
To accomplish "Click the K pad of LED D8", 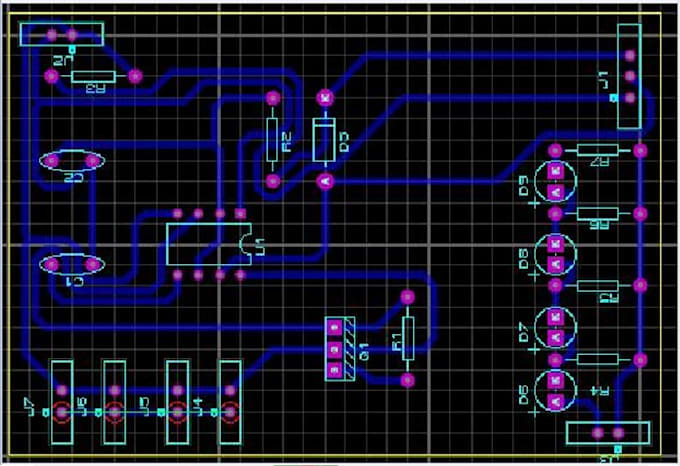I will (x=556, y=244).
